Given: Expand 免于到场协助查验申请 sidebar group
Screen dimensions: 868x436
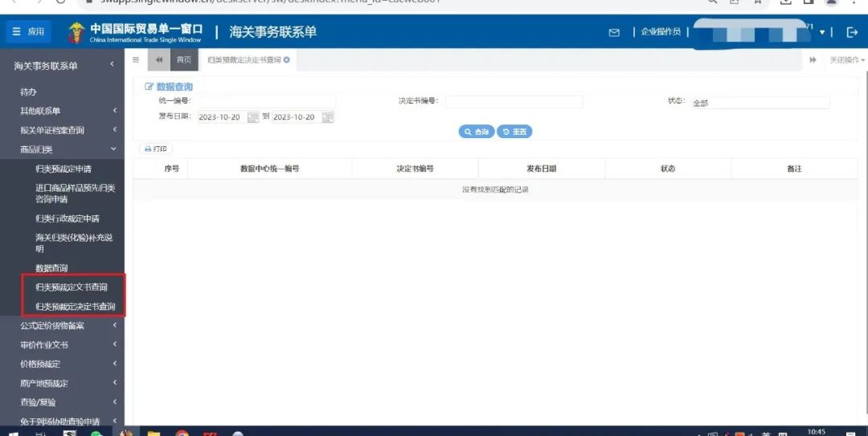Looking at the screenshot, I should point(62,421).
